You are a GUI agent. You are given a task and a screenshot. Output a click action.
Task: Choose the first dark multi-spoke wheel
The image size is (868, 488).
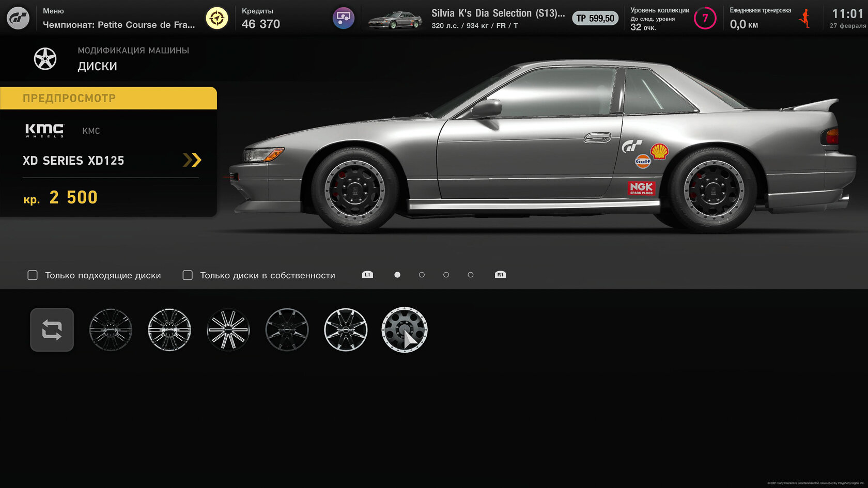111,329
